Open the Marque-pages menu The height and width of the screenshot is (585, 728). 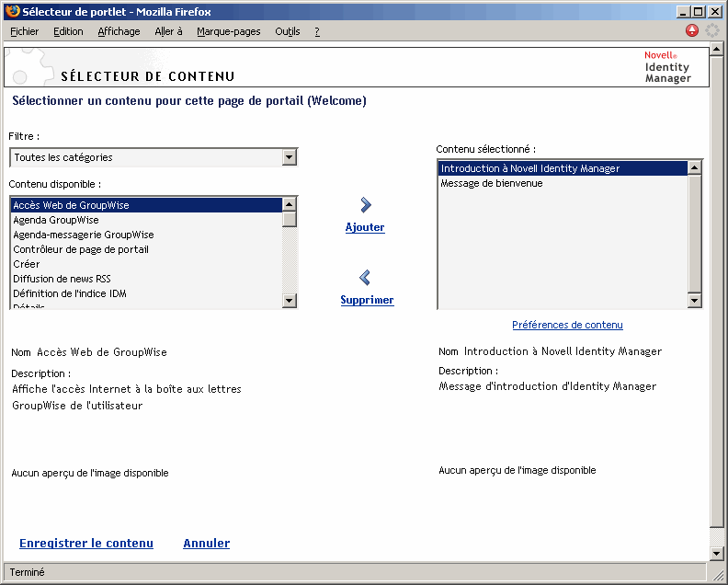pyautogui.click(x=229, y=31)
